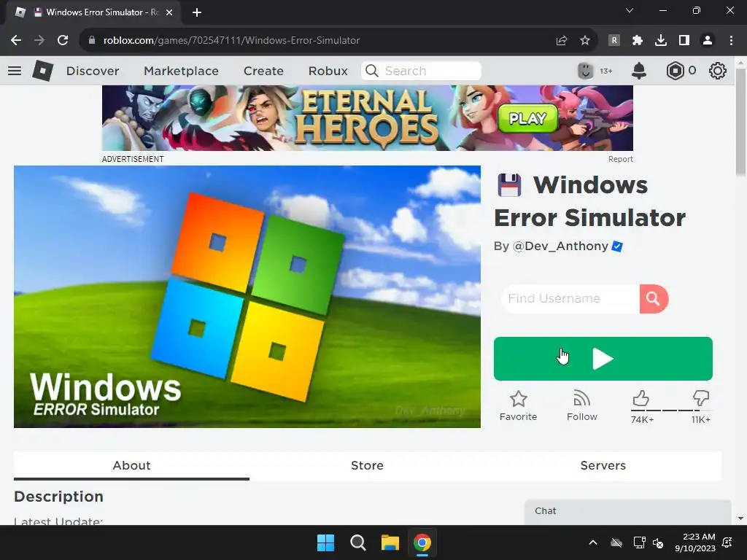The width and height of the screenshot is (747, 560).
Task: Click the red Find Username search button
Action: 654,299
